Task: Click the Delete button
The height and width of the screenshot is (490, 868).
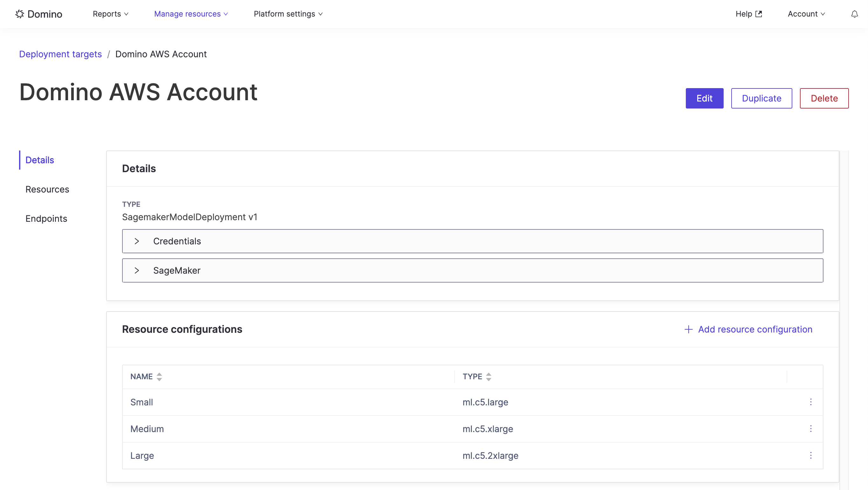Action: coord(824,98)
